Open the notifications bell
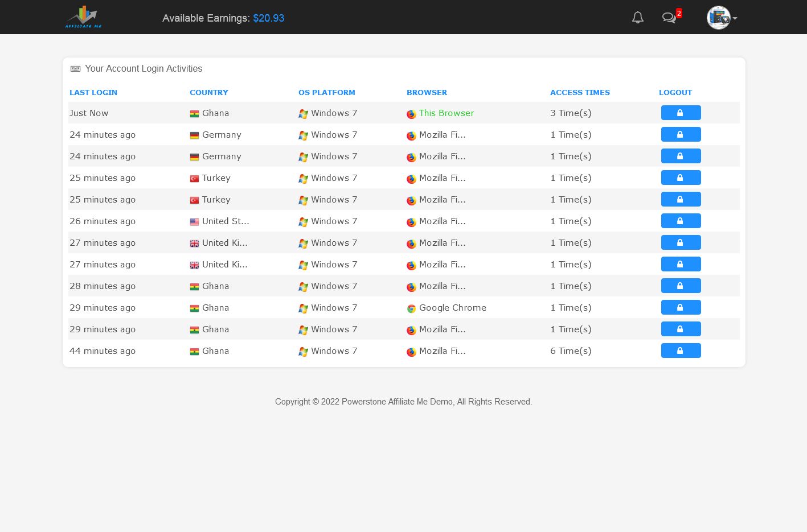The image size is (807, 532). pyautogui.click(x=638, y=18)
